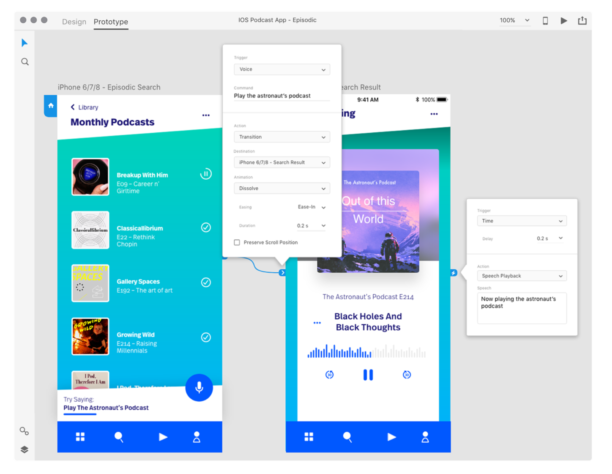Click the audio waveform progress bar
The image size is (612, 474).
click(366, 351)
